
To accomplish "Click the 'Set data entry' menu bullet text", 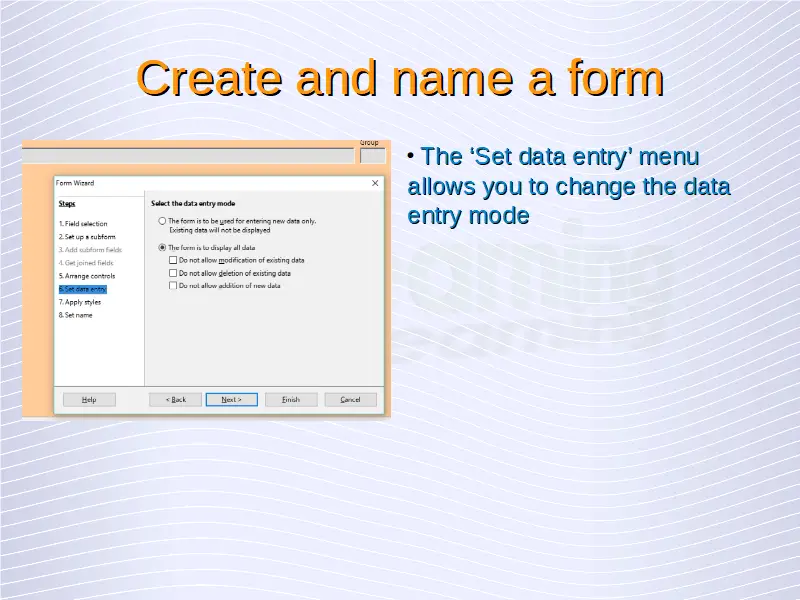I will tap(569, 186).
